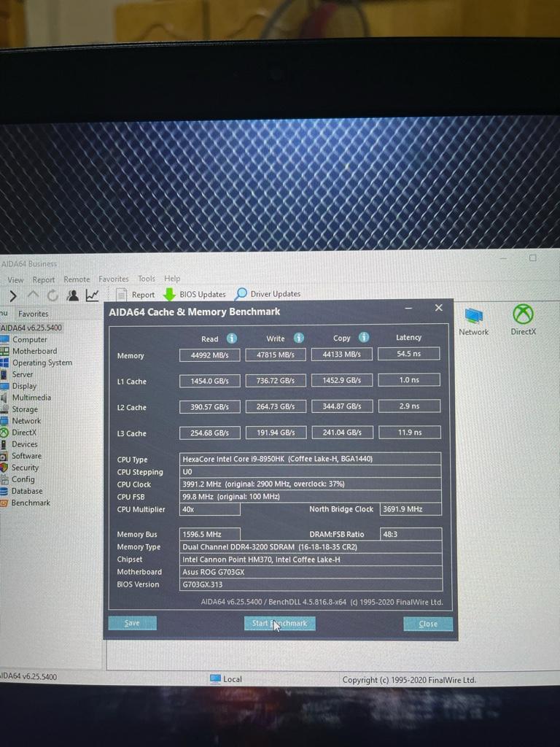Click the CPU Multiplier 40x field
This screenshot has height=747, width=560.
tap(209, 509)
